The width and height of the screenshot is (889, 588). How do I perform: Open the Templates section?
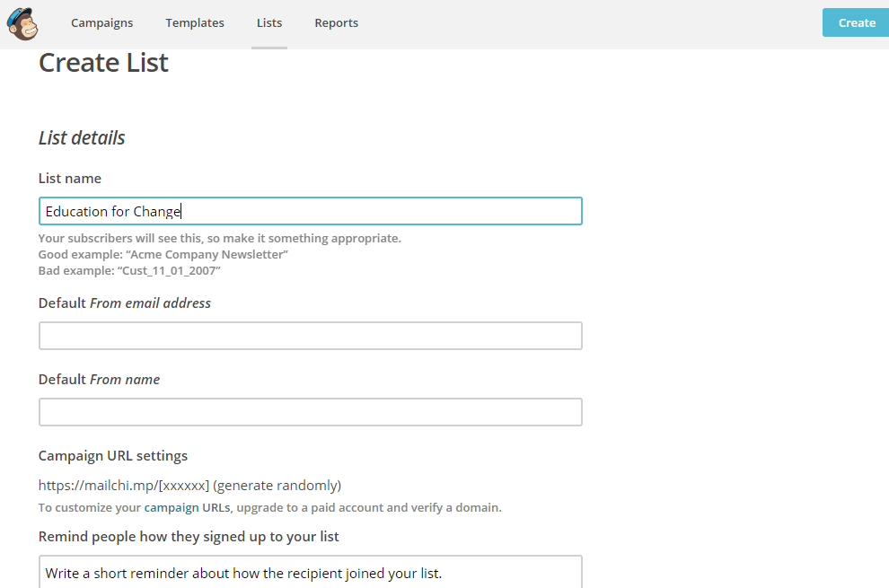pyautogui.click(x=195, y=22)
